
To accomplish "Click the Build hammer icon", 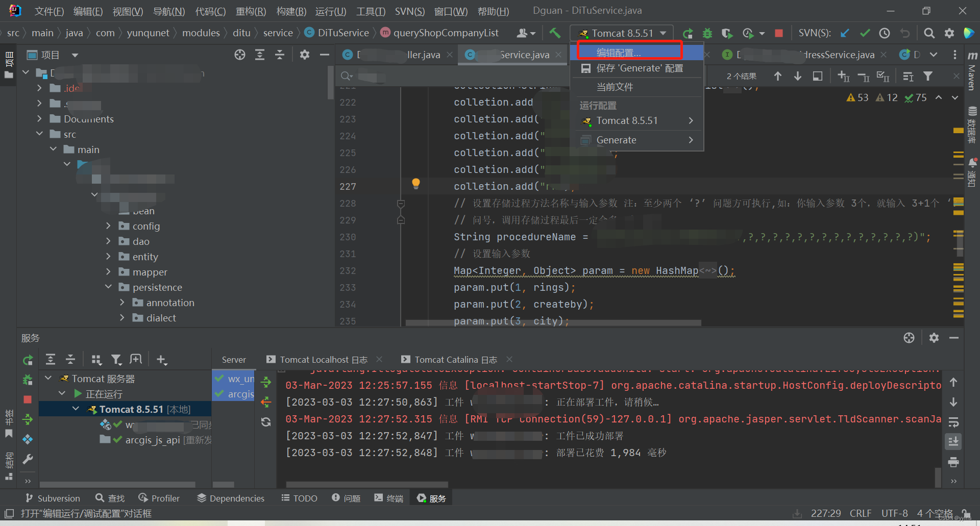I will (554, 33).
